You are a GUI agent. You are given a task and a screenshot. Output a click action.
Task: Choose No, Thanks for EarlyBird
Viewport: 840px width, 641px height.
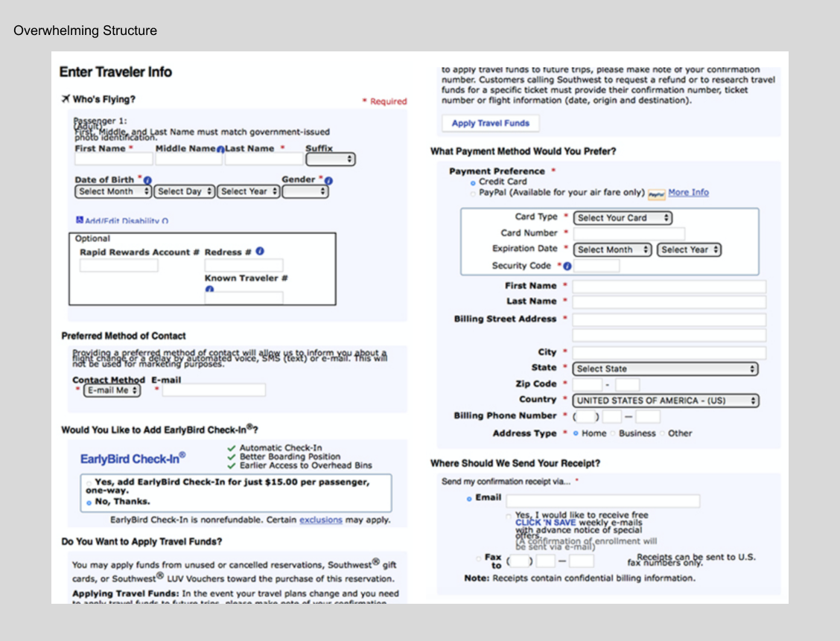(89, 503)
